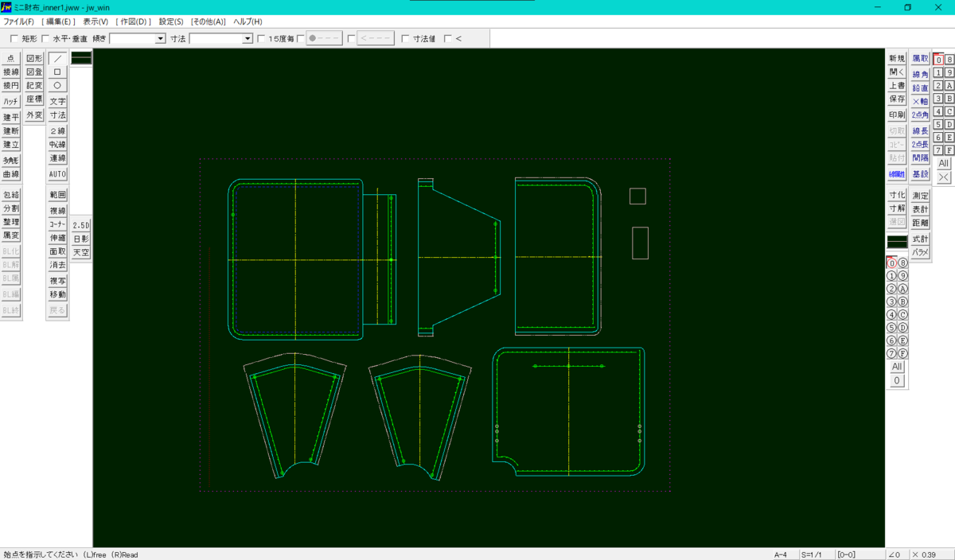Select the コーナー corner tool
Viewport: 955px width, 560px height.
click(57, 224)
